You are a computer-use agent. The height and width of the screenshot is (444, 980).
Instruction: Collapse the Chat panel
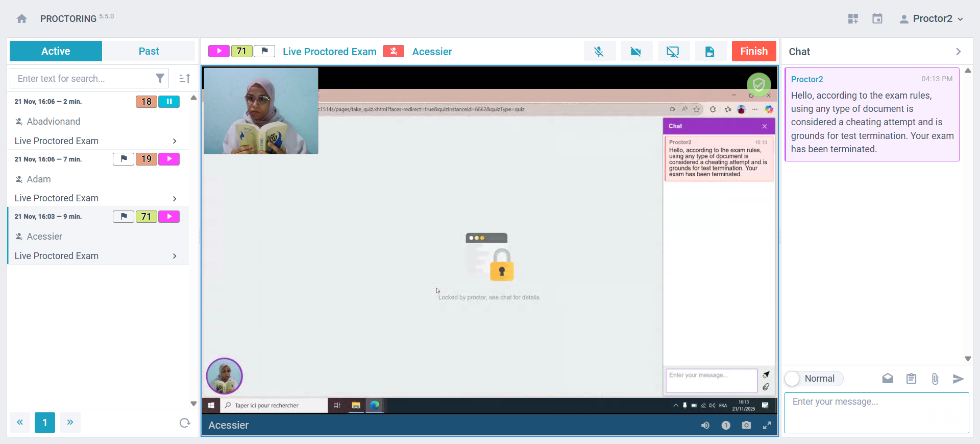[958, 52]
